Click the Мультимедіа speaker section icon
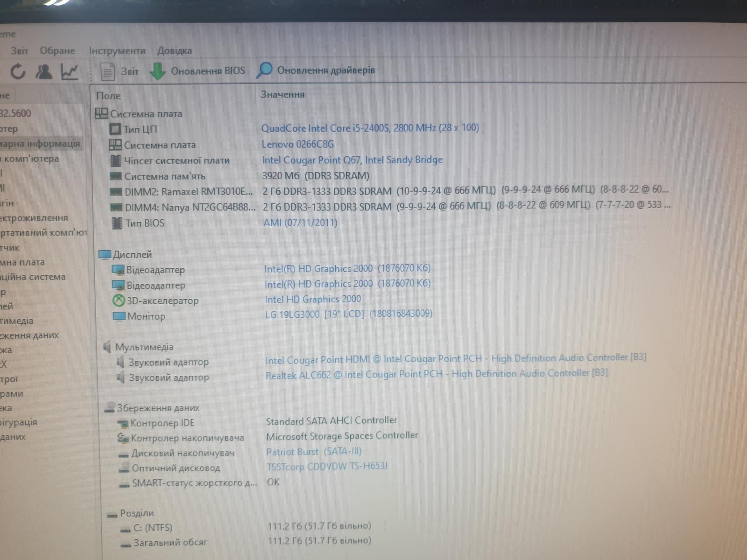 (x=107, y=347)
